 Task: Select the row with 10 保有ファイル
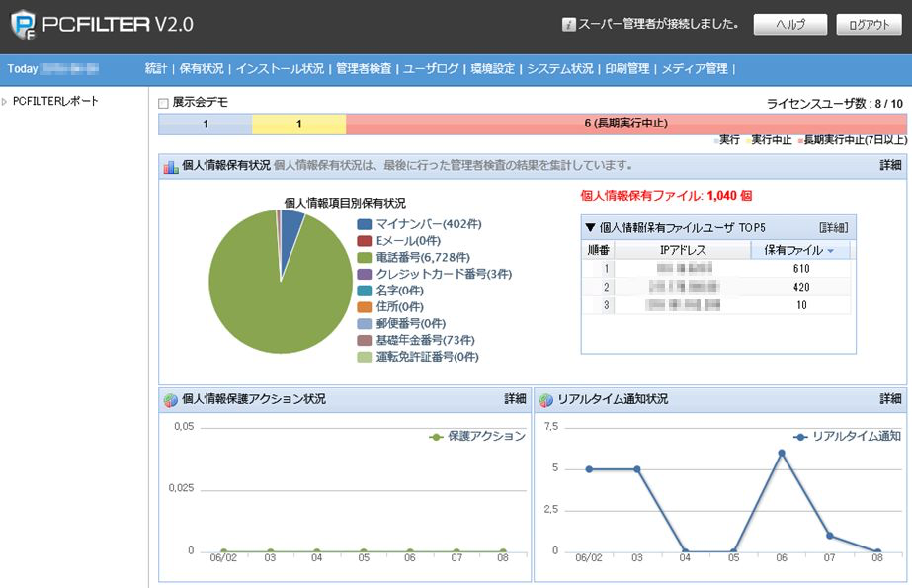point(716,305)
